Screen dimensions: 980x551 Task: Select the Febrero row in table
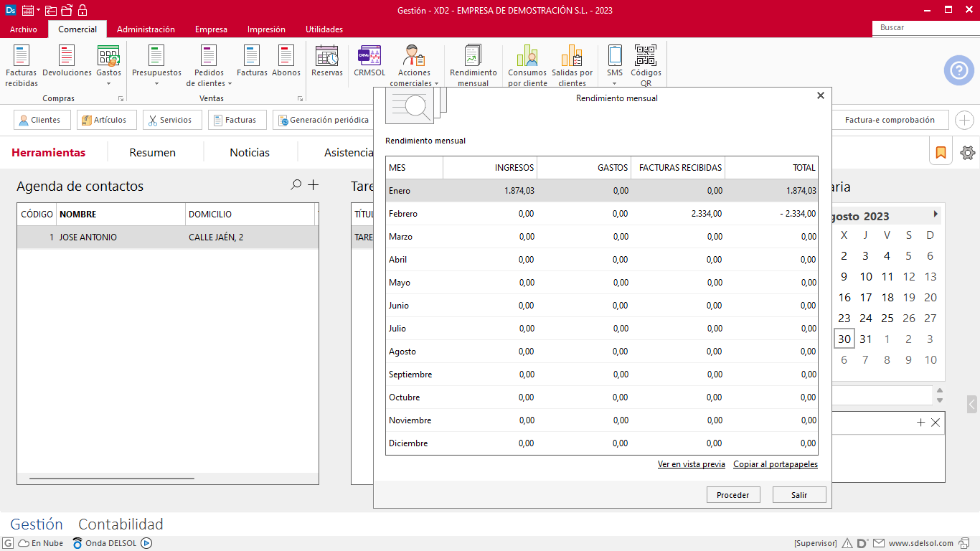click(601, 214)
